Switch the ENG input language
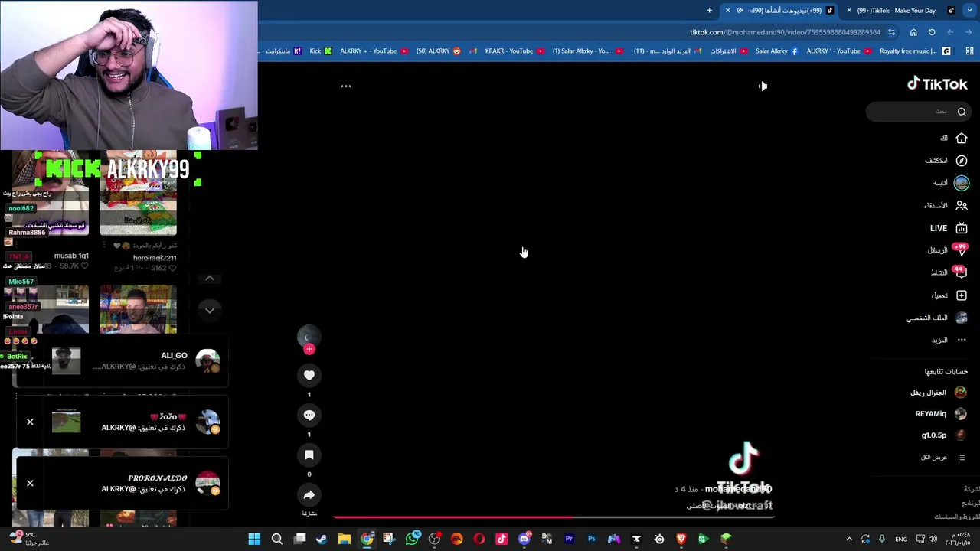 [x=901, y=540]
